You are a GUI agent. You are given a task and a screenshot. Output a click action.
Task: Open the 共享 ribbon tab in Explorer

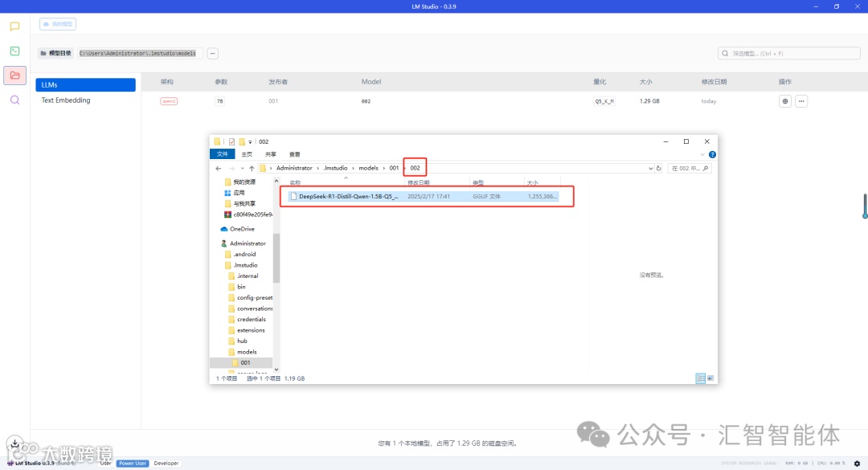271,154
